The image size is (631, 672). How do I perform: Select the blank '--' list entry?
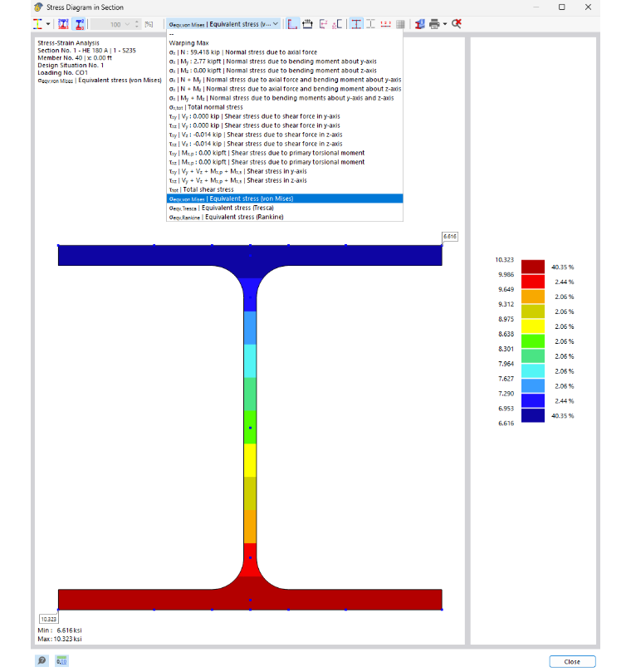pos(285,34)
